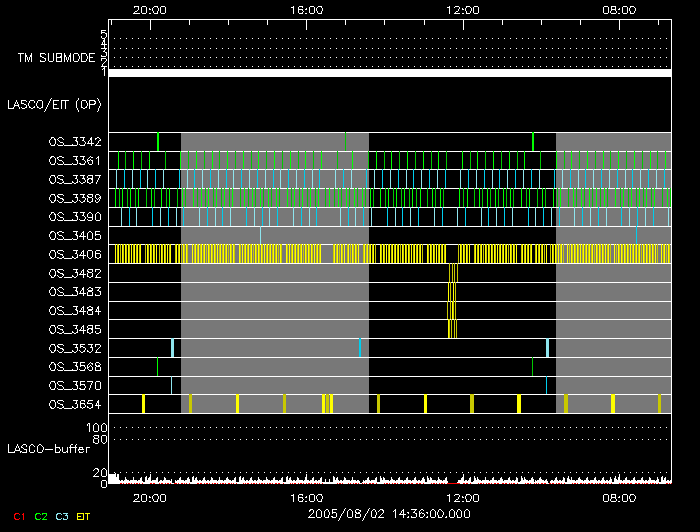Click the red C1 legend entry

click(18, 516)
